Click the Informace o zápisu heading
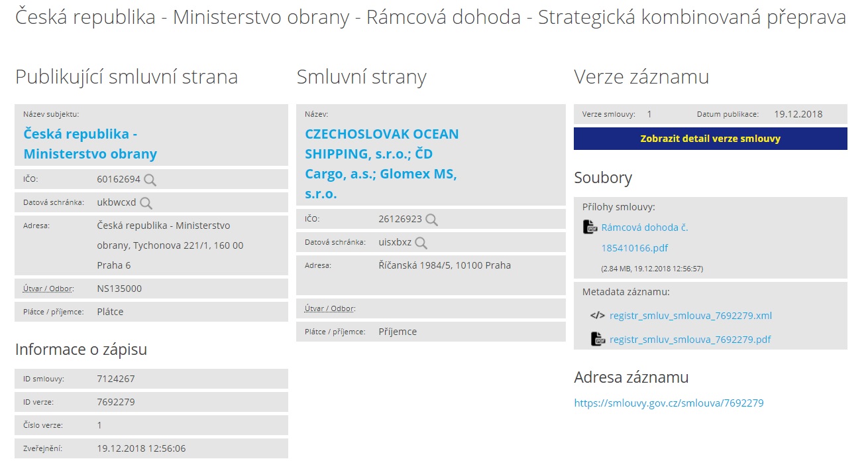 pos(81,350)
